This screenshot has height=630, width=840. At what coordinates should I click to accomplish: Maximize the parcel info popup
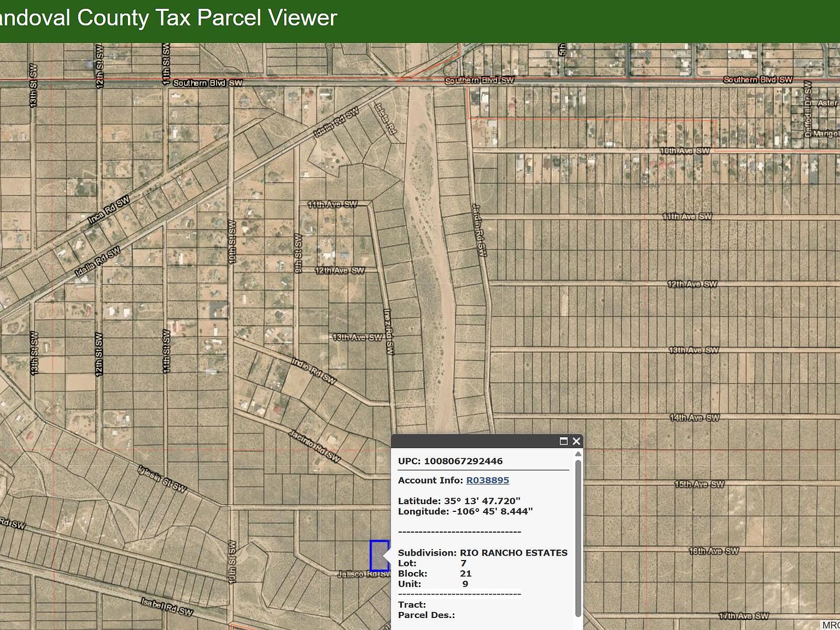click(563, 441)
